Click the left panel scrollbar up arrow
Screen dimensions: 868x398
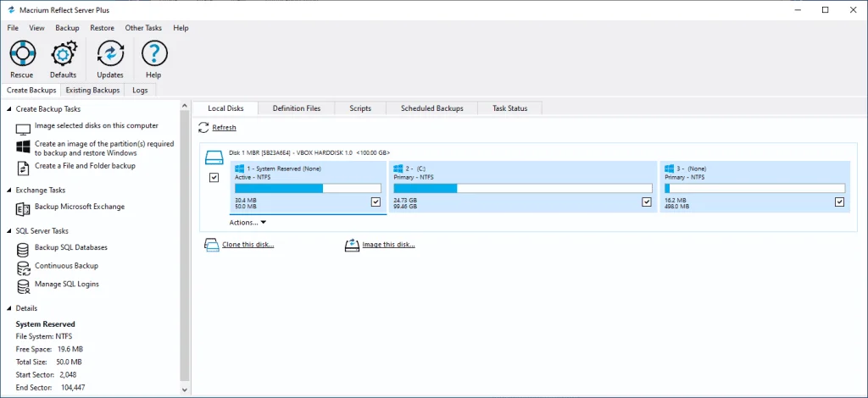[x=185, y=106]
